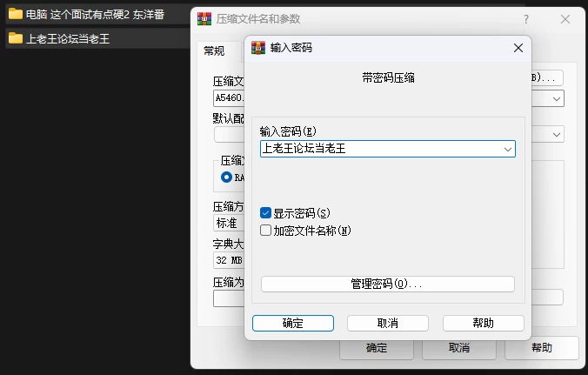Click the split volume size field under 压缩为

coord(229,298)
